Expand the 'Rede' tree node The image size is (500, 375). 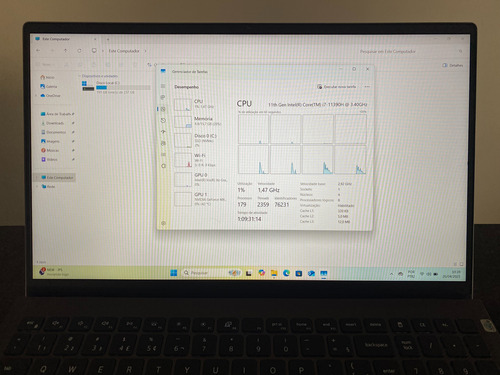point(37,187)
